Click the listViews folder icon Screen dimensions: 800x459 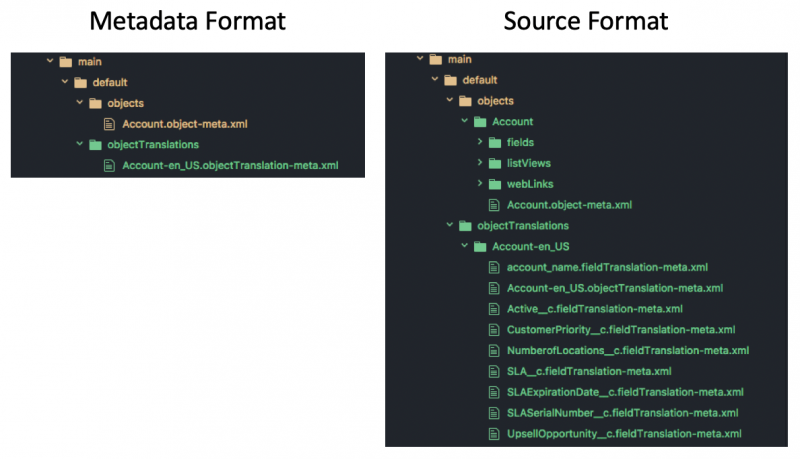tap(494, 163)
